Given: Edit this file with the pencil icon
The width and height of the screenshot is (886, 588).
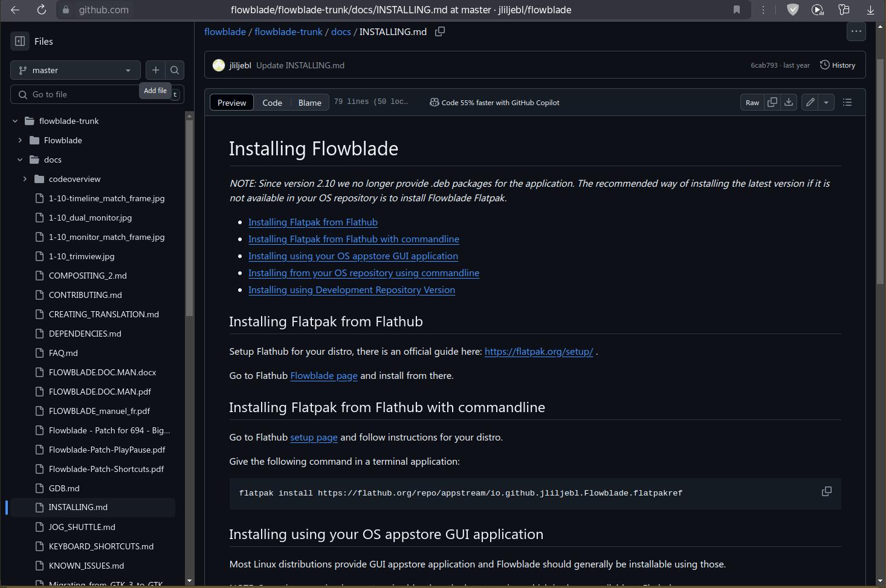Looking at the screenshot, I should coord(810,102).
